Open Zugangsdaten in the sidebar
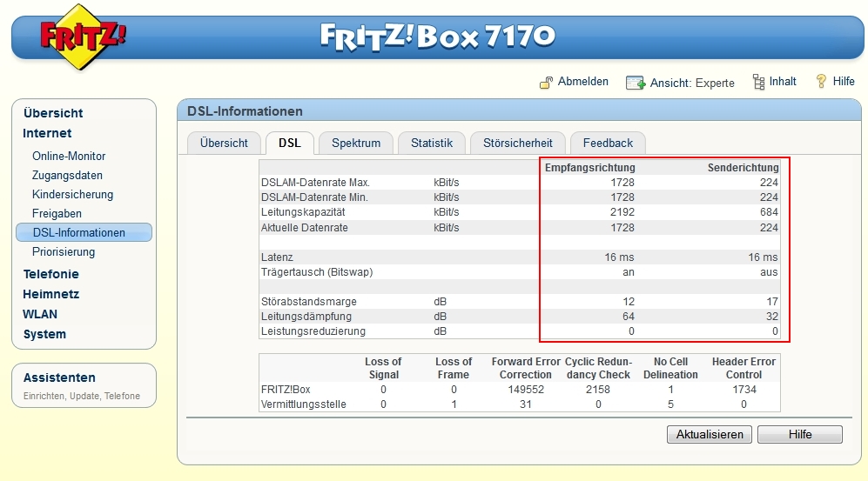 pyautogui.click(x=67, y=176)
